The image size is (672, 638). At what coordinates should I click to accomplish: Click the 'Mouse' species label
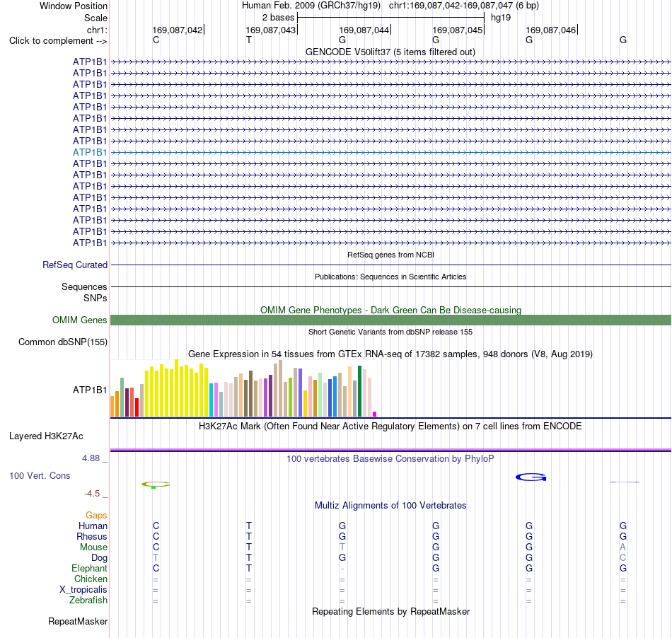pos(93,547)
